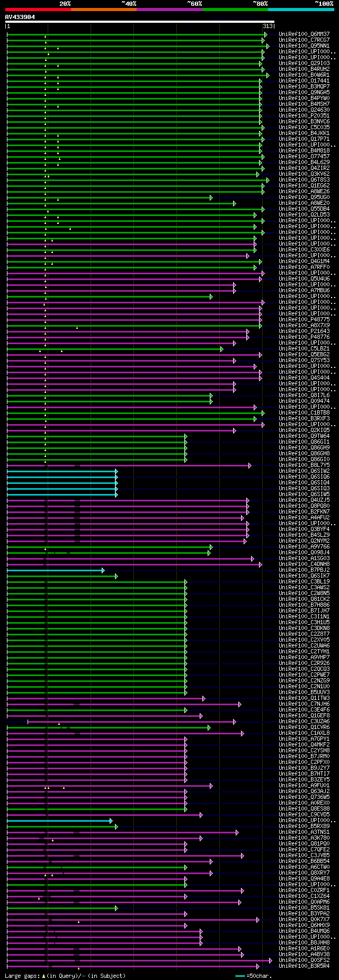Open hit UniRef100_Q6MM37
Viewport: 339px width, 980px height.
[x=304, y=34]
